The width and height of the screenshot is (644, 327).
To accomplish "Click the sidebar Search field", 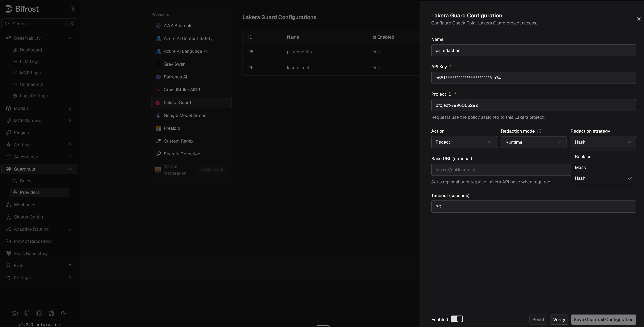I will [x=39, y=24].
